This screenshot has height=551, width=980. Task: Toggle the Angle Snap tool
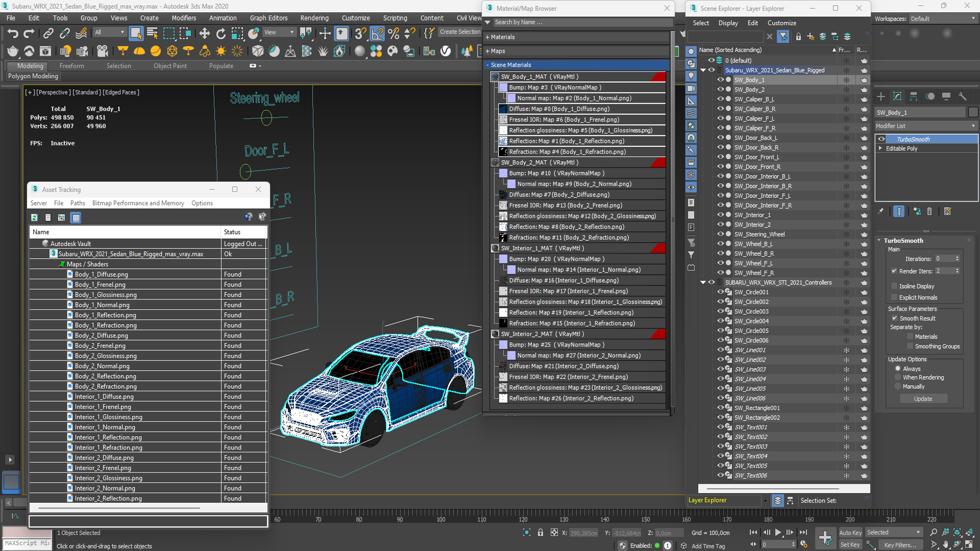(377, 34)
